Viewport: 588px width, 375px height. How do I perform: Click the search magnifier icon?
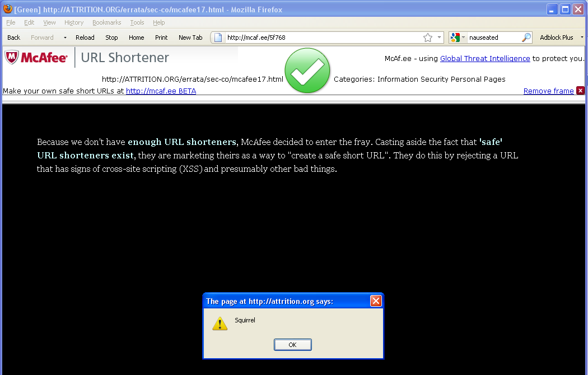526,37
